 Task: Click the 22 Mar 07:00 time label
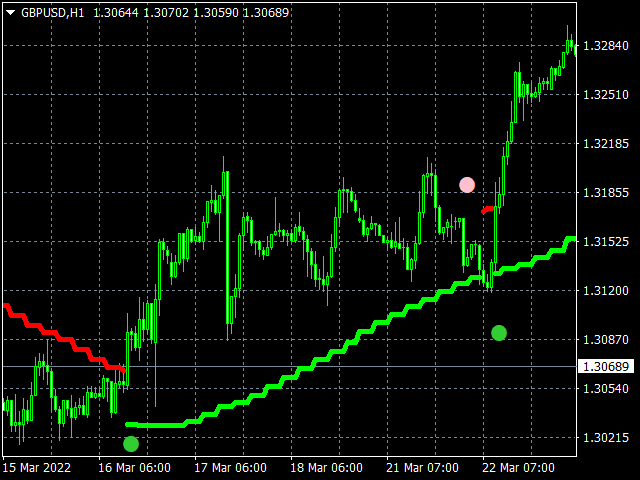pos(518,467)
